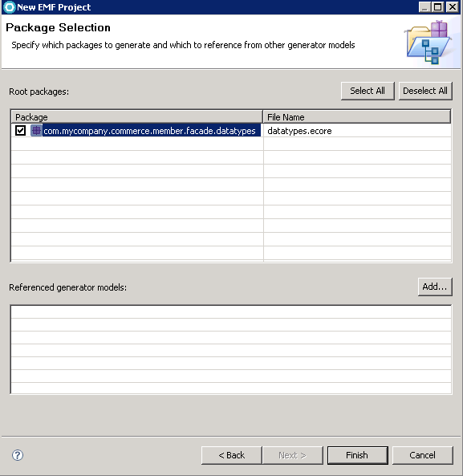Cancel the New EMF Project wizard
Image resolution: width=463 pixels, height=476 pixels.
[422, 455]
